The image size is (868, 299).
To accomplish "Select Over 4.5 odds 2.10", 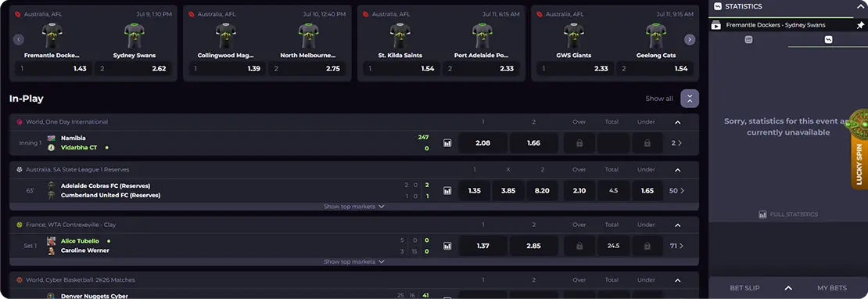I will [x=579, y=190].
